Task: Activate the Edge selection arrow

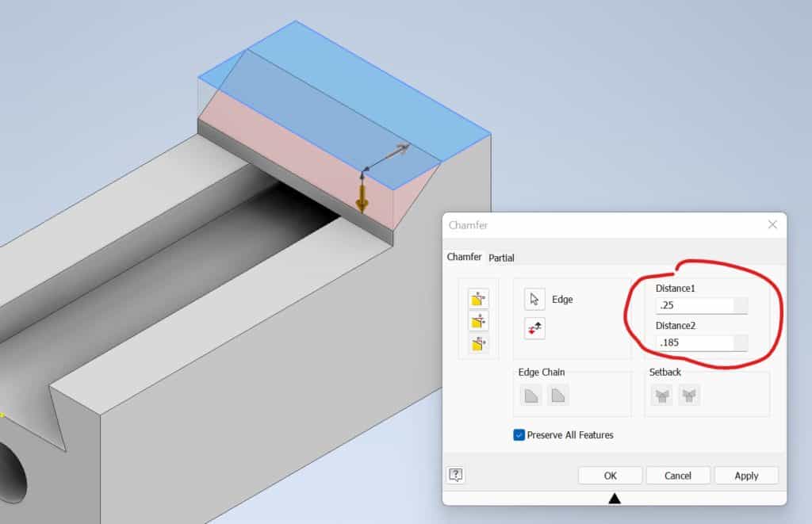Action: (534, 300)
